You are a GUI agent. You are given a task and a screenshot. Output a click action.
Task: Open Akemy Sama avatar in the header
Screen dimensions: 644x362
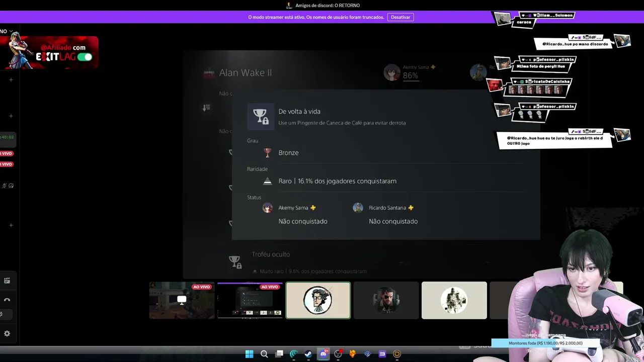392,72
